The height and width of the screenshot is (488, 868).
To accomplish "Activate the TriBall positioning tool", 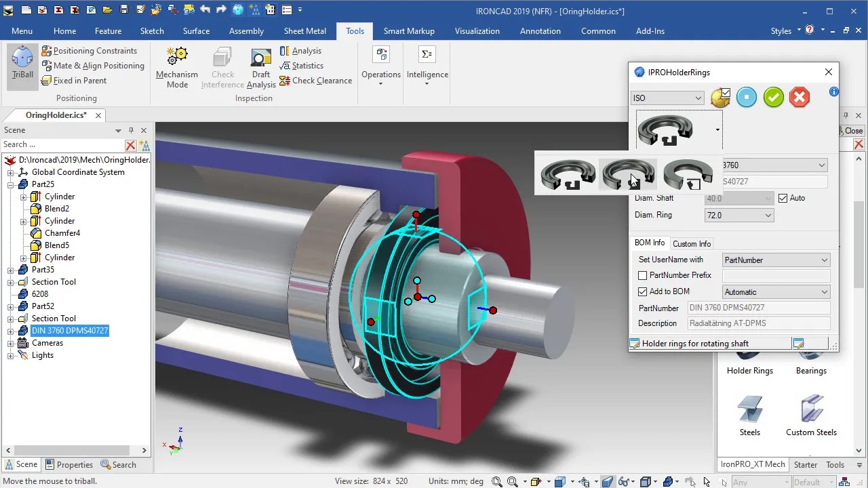I will pos(22,66).
